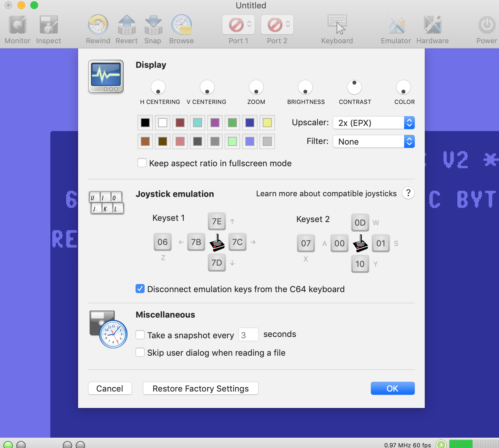Open the Port 1 device selector

point(239,25)
